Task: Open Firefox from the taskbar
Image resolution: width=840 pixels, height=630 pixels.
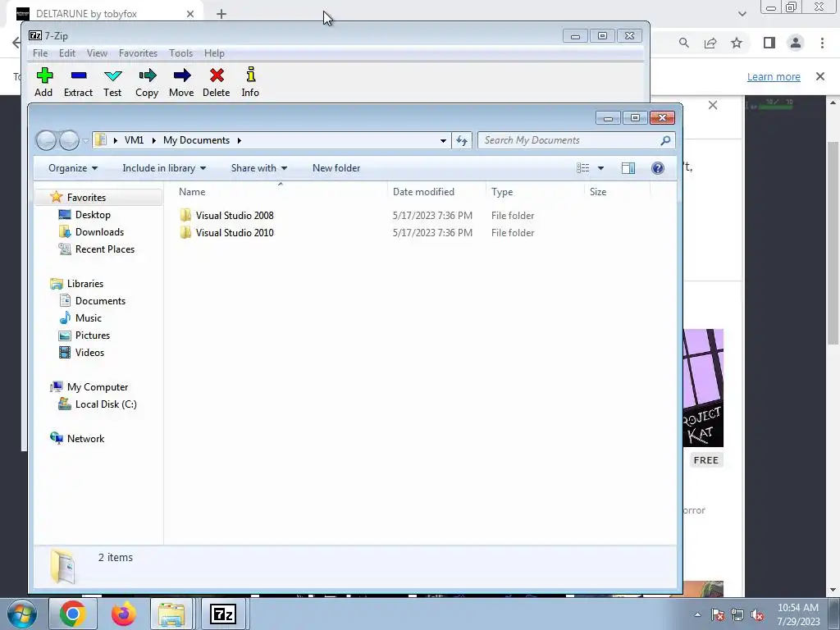Action: click(123, 614)
